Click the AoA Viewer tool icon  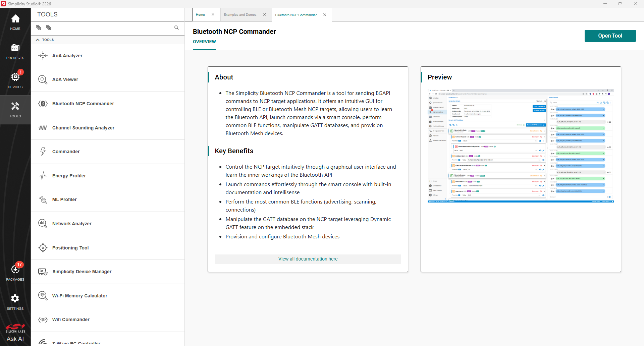(x=43, y=79)
